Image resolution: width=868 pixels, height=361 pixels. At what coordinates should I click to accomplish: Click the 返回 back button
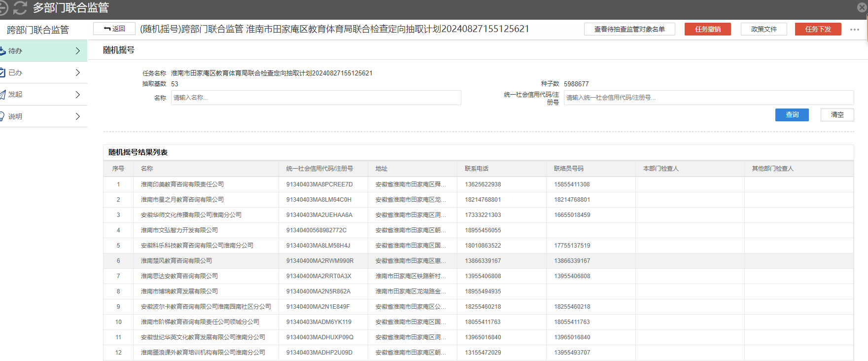click(114, 29)
